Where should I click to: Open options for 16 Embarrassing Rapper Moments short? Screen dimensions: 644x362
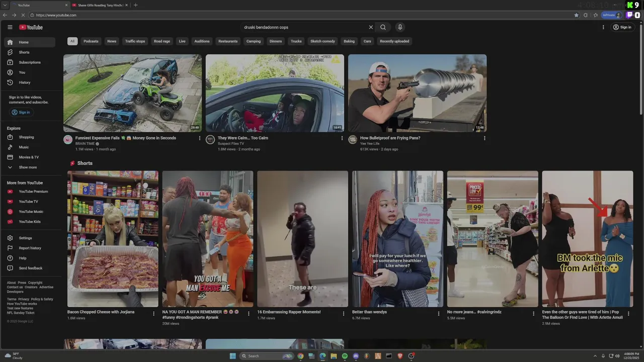(344, 313)
